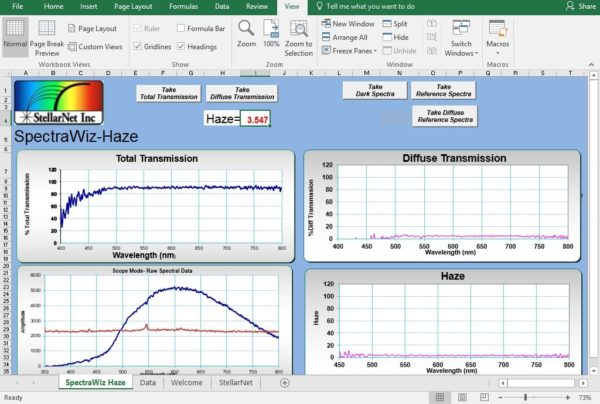600x404 pixels.
Task: Click Take Total Transmission button
Action: [169, 93]
